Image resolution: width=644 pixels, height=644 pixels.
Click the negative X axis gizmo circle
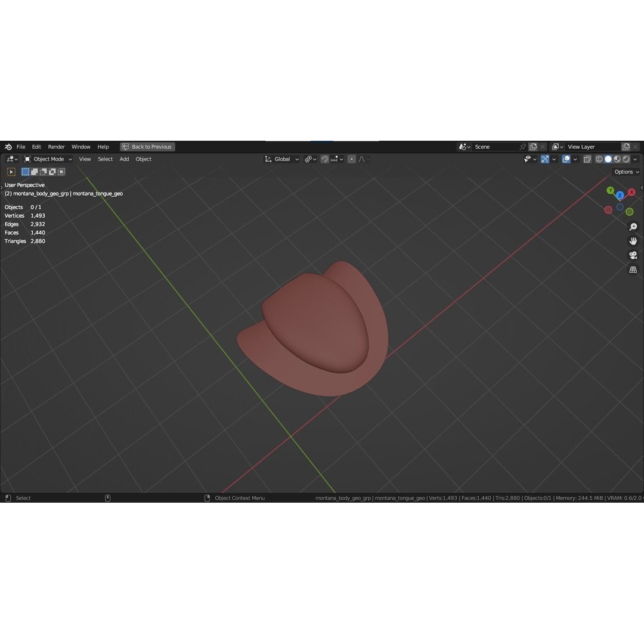point(608,210)
